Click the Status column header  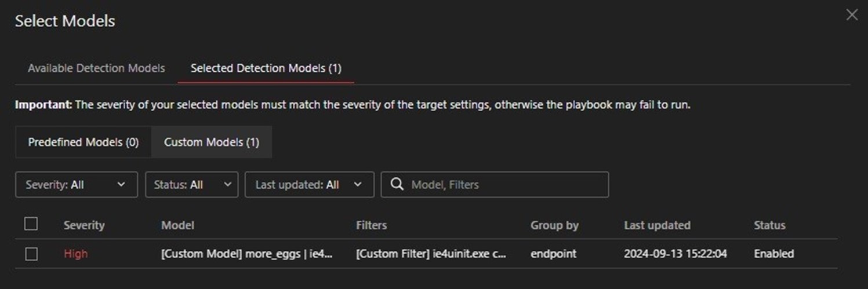pos(769,225)
